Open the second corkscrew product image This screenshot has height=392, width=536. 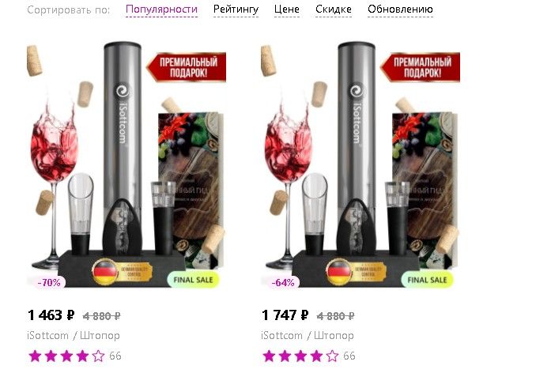pos(360,164)
